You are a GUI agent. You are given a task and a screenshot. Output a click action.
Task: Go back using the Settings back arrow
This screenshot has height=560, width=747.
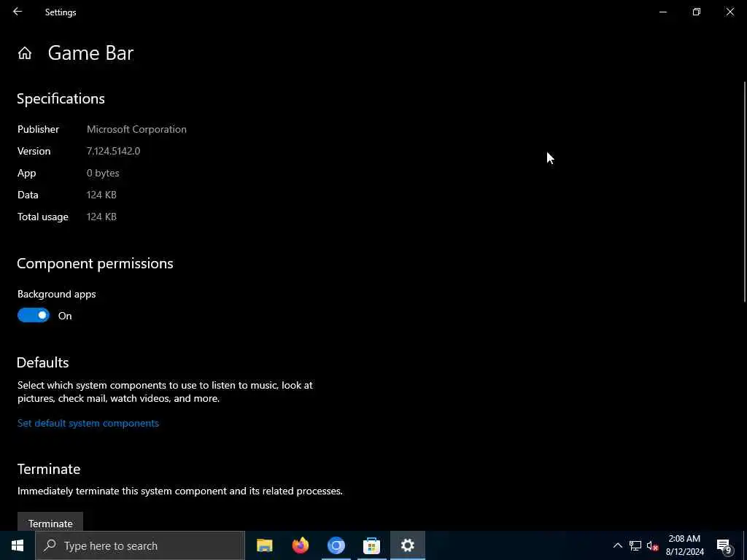tap(18, 12)
